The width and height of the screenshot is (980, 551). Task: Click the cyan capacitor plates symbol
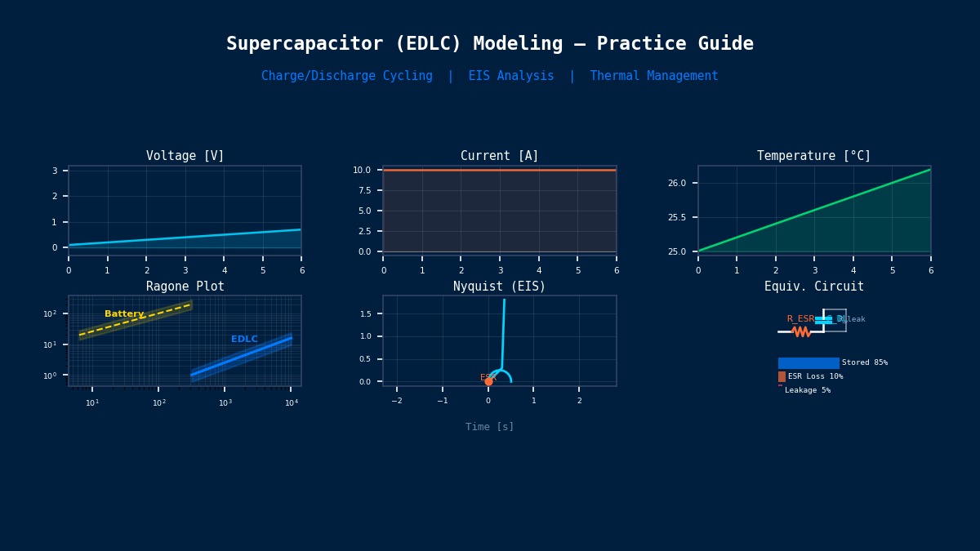click(823, 321)
